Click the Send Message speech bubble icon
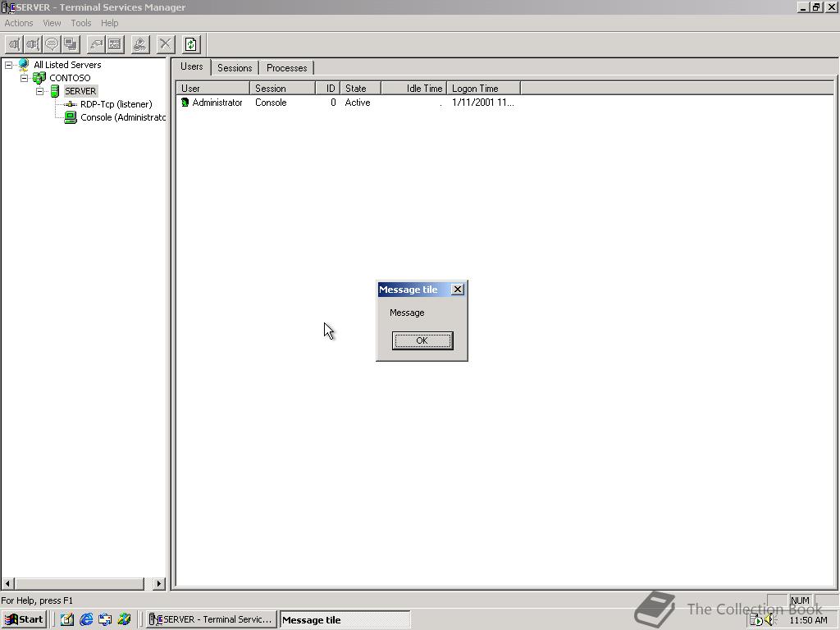The height and width of the screenshot is (630, 840). 52,44
